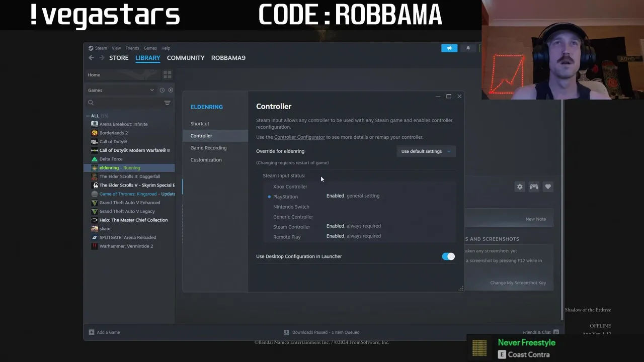
Task: Go to the COMMUNITY tab
Action: [x=186, y=58]
